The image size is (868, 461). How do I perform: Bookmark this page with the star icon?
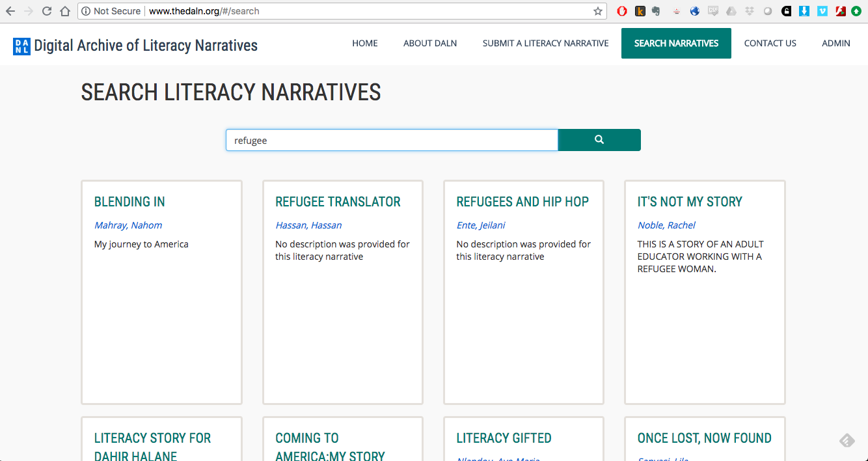pyautogui.click(x=597, y=11)
